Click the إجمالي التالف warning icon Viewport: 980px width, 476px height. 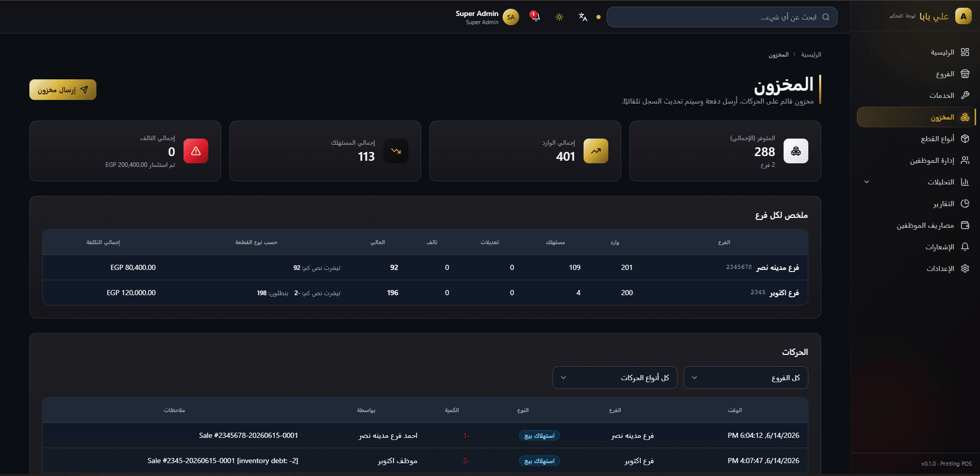click(x=196, y=151)
